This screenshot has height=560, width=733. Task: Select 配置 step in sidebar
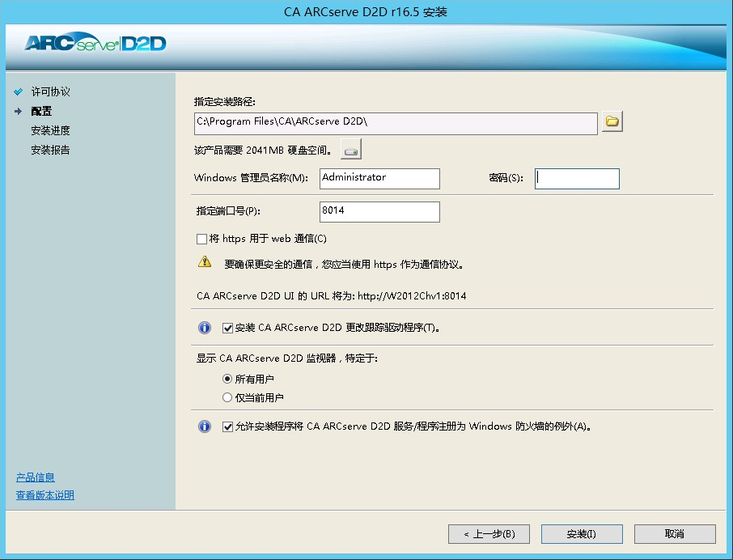pos(41,112)
